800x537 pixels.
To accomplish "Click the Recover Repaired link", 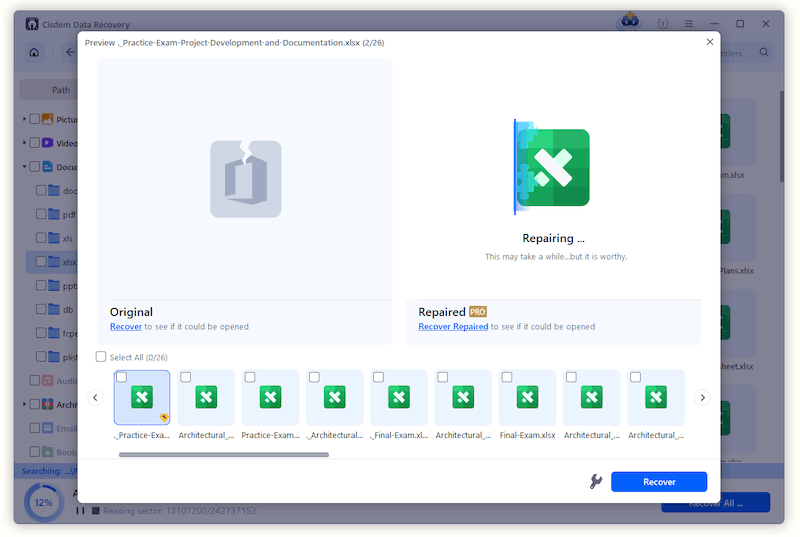I will [453, 326].
